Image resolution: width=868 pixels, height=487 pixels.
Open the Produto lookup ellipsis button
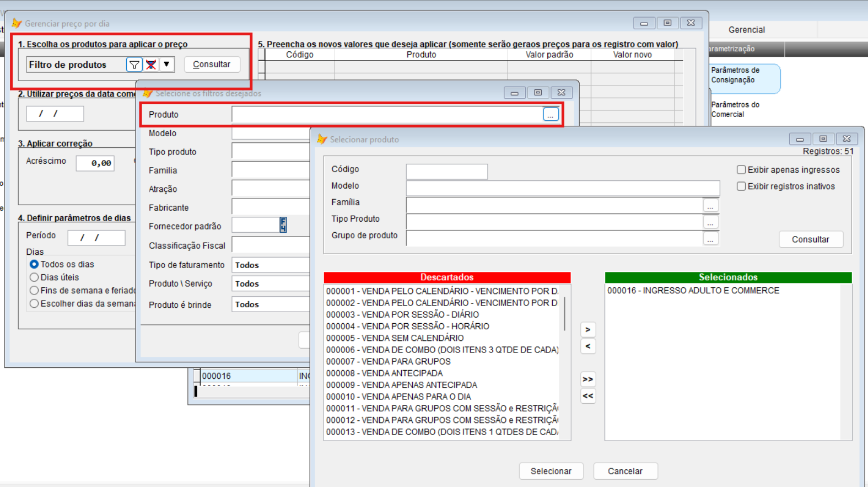click(550, 115)
